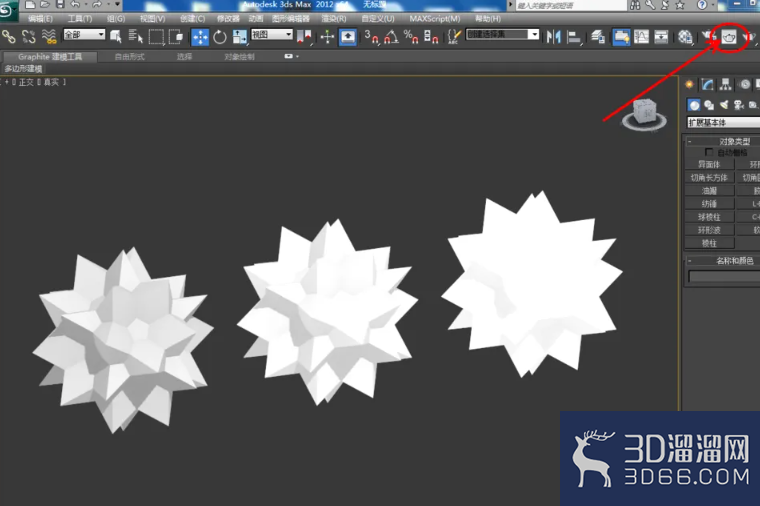
Task: Open the Create panel star tab
Action: click(x=689, y=85)
